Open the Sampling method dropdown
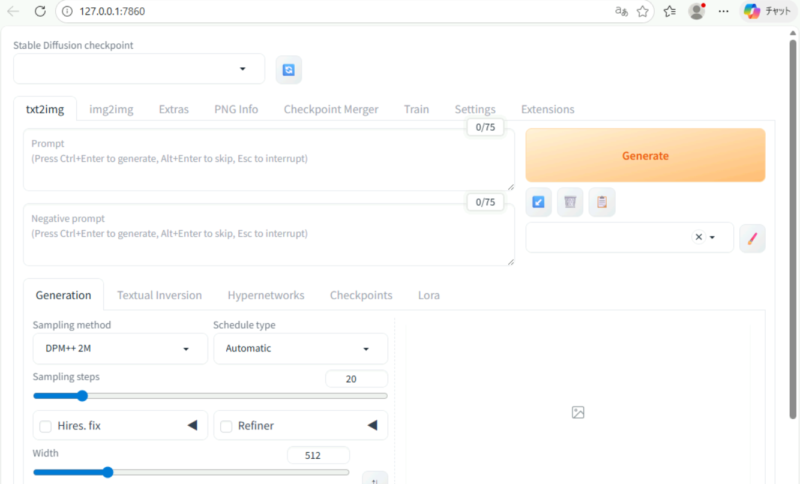Image resolution: width=800 pixels, height=484 pixels. [115, 349]
